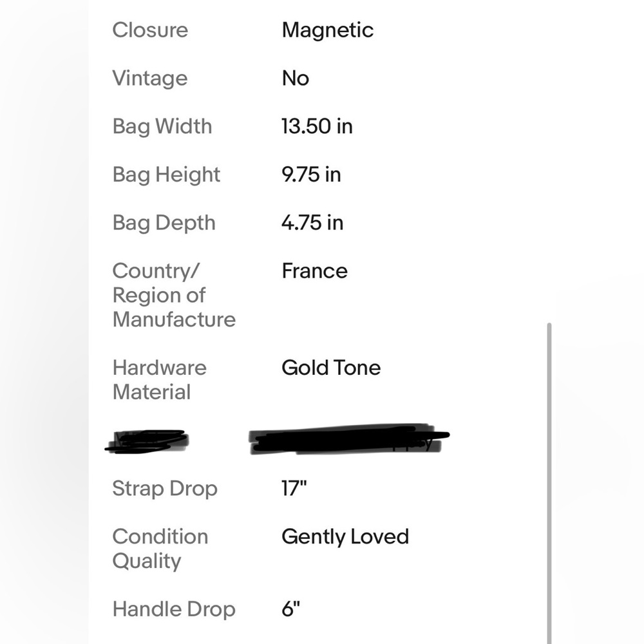This screenshot has height=644, width=644.
Task: Select the 13.50 in width value
Action: coord(317,126)
